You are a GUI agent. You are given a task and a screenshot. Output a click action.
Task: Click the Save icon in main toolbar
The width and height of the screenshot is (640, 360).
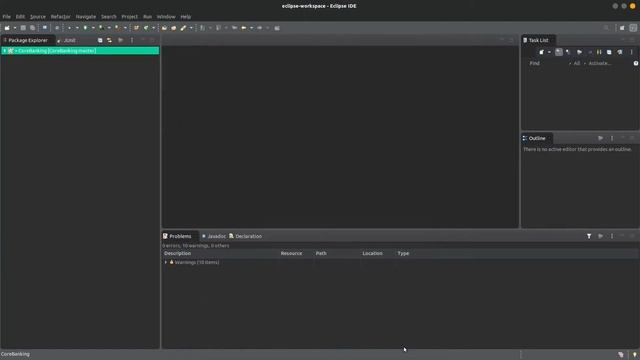click(23, 28)
